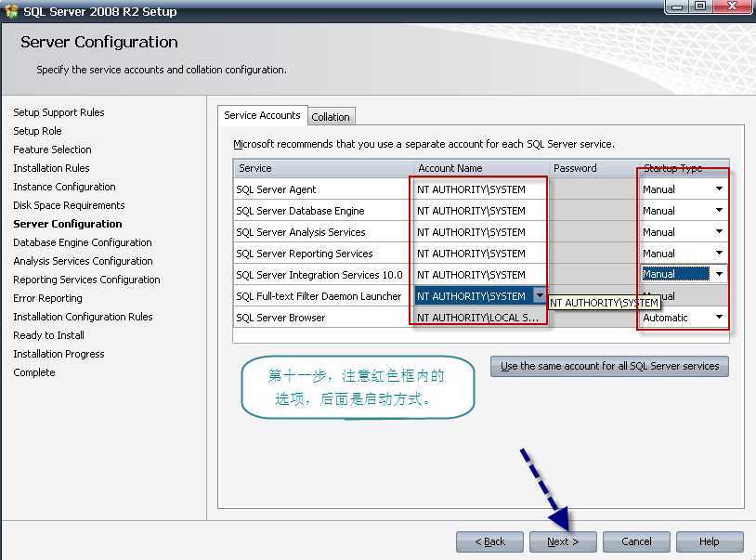Select account name cell for SQL Server Analysis Services
The width and height of the screenshot is (756, 560).
480,232
